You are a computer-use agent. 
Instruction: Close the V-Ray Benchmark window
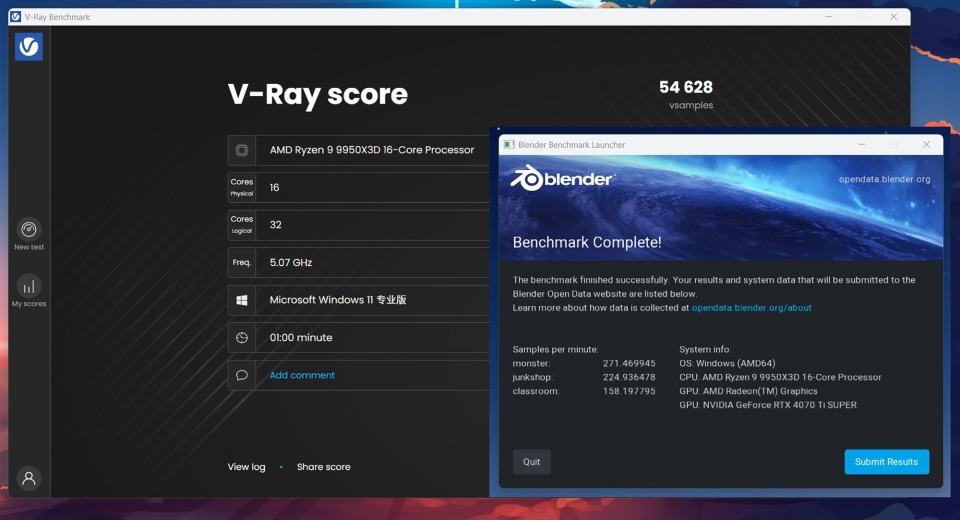point(894,17)
